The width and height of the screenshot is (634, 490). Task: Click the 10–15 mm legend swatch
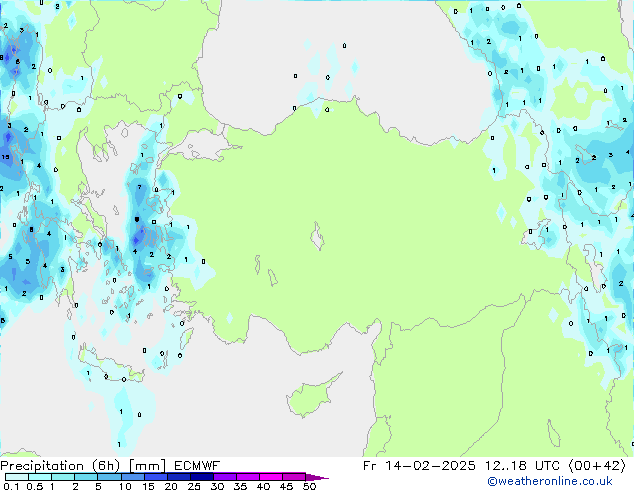[x=132, y=477]
